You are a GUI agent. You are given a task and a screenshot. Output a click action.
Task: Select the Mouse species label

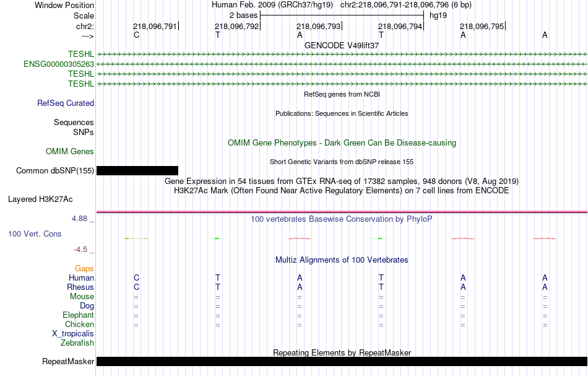pos(82,297)
